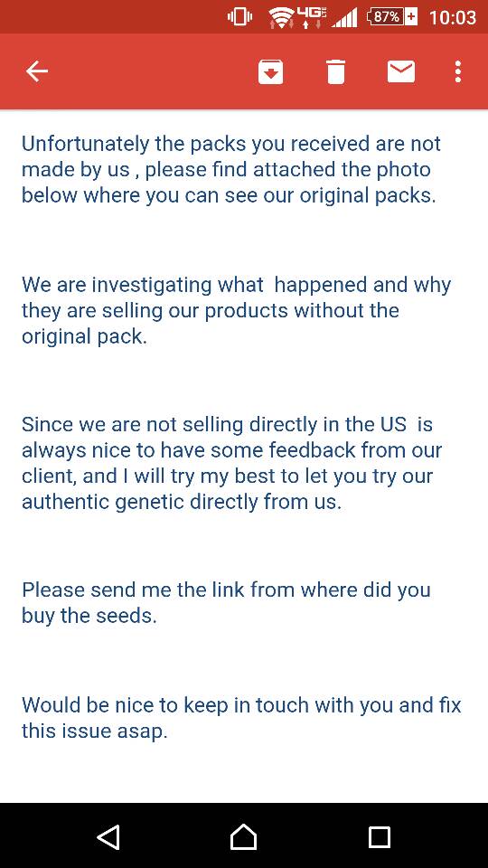Tap the 'Please send me the link' sentence

point(226,603)
